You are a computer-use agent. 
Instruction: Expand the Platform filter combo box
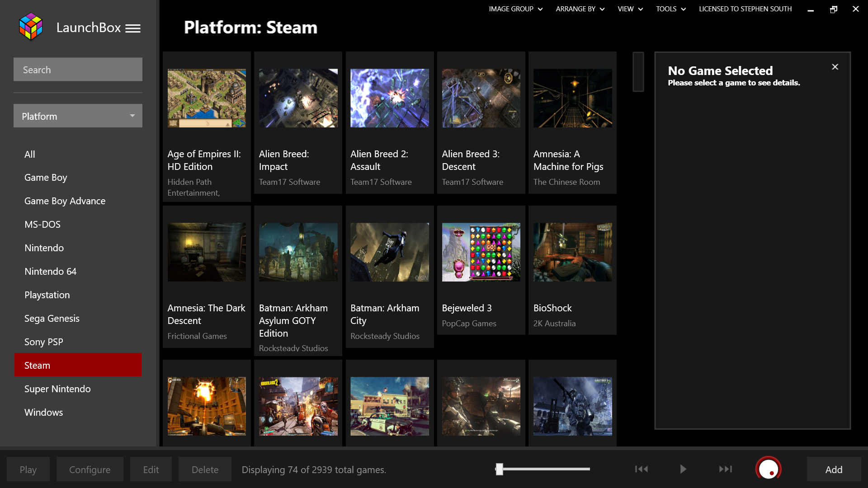(x=78, y=116)
